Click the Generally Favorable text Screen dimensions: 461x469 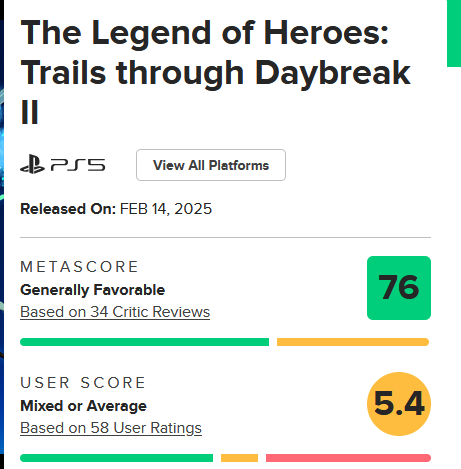[x=93, y=290]
